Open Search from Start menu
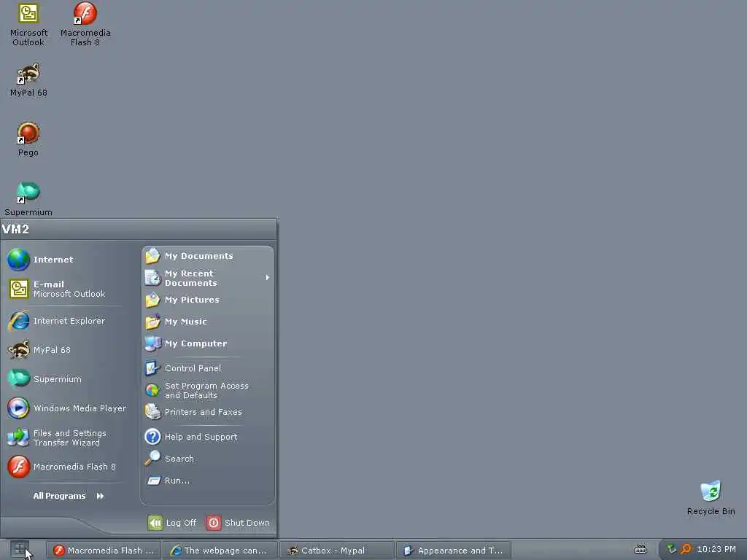This screenshot has height=560, width=747. coord(208,459)
